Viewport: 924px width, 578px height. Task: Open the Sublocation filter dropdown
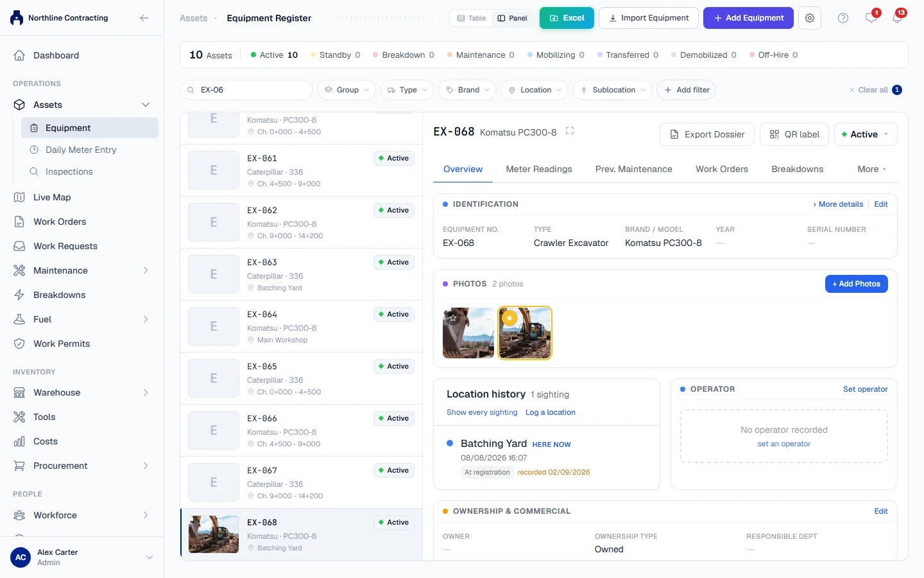pyautogui.click(x=613, y=90)
